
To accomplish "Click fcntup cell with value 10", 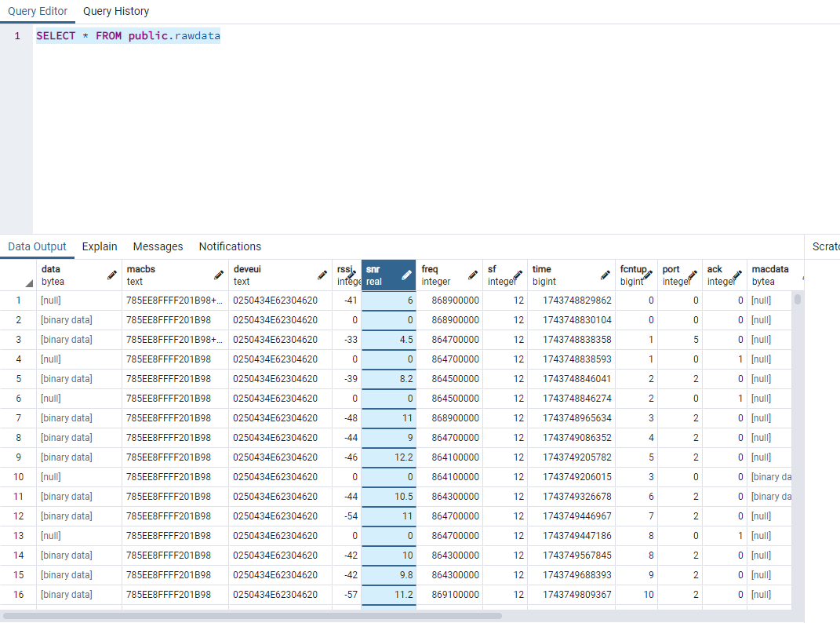I will click(x=636, y=595).
